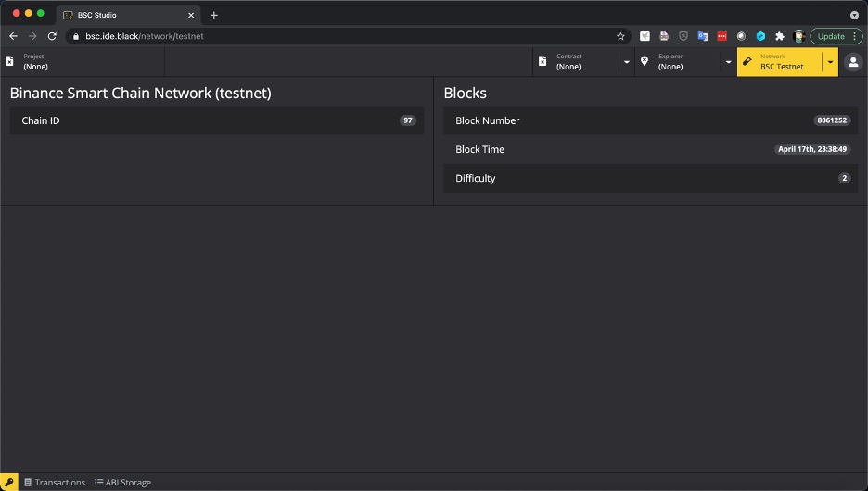
Task: Click Difficulty value 2
Action: (844, 178)
